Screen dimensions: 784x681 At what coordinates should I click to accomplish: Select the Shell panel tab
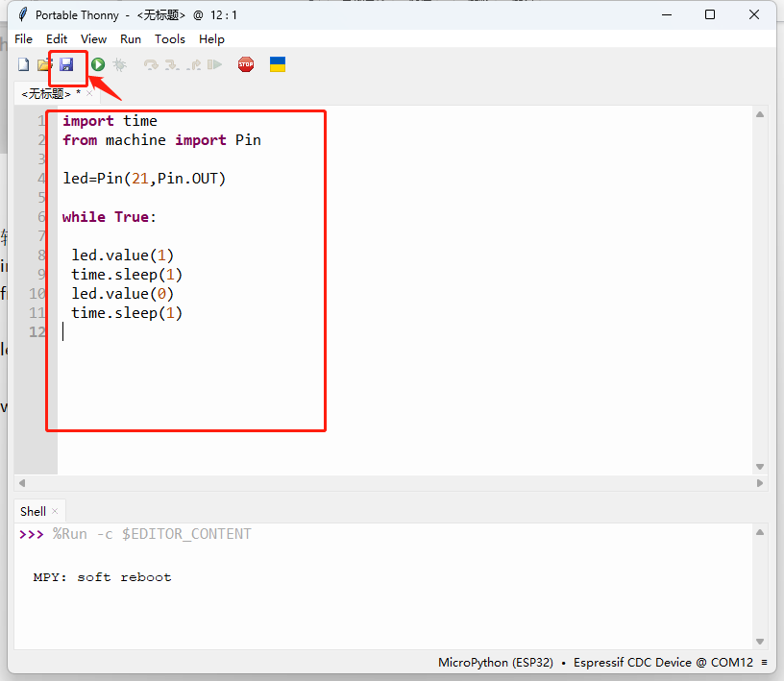point(33,512)
